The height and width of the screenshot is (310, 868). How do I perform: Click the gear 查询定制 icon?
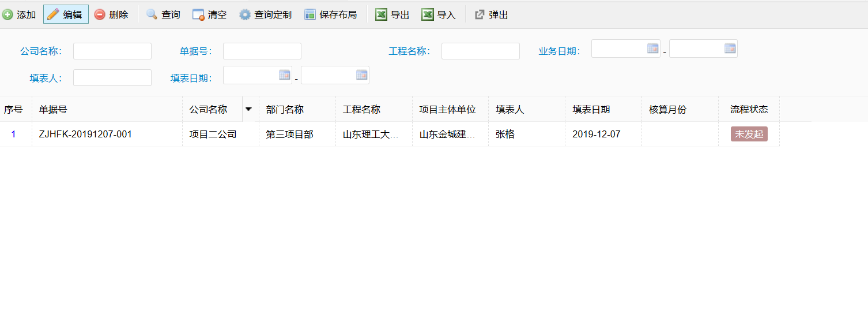pos(245,14)
